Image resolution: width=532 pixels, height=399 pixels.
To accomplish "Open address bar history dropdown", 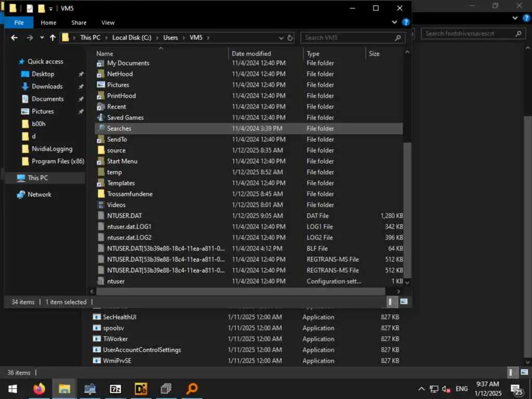I will (281, 38).
